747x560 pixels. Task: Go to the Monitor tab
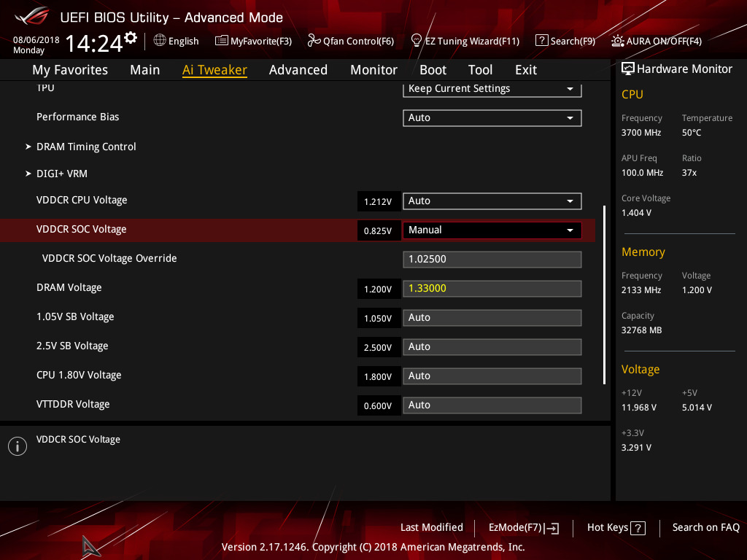pos(373,70)
